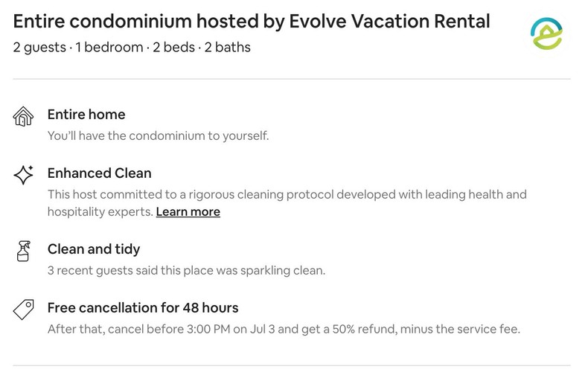
Task: Click the Clean and tidy heading
Action: pos(94,249)
